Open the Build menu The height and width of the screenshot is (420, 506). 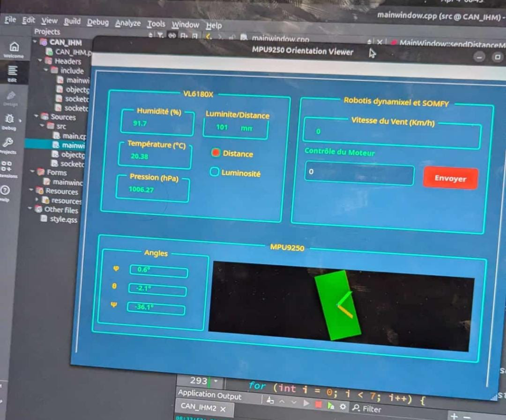coord(72,22)
